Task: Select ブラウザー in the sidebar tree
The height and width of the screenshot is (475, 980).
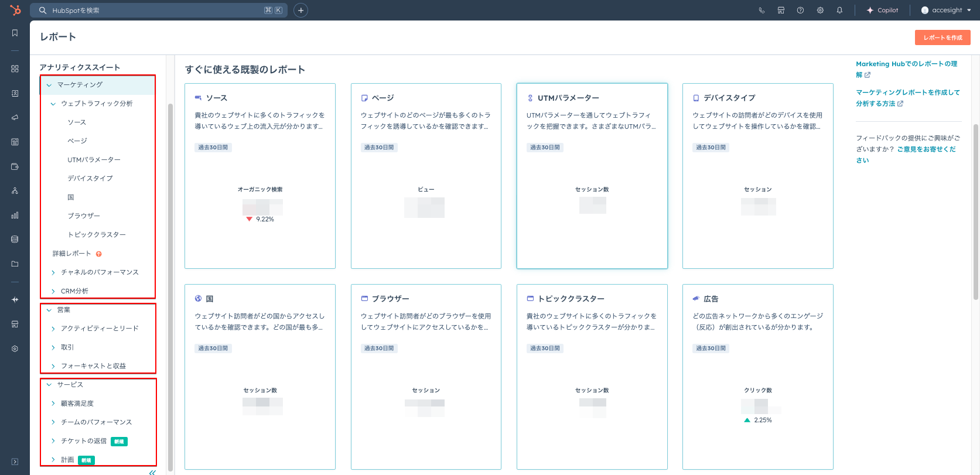Action: click(x=84, y=216)
